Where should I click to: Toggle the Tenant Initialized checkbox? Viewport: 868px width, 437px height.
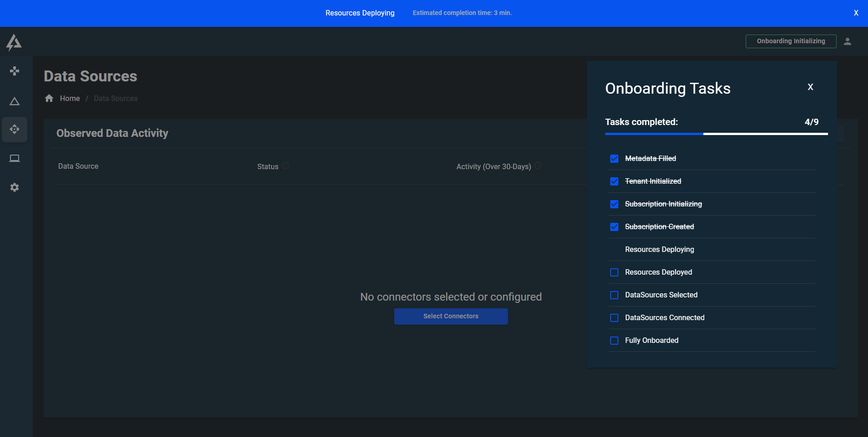coord(614,181)
